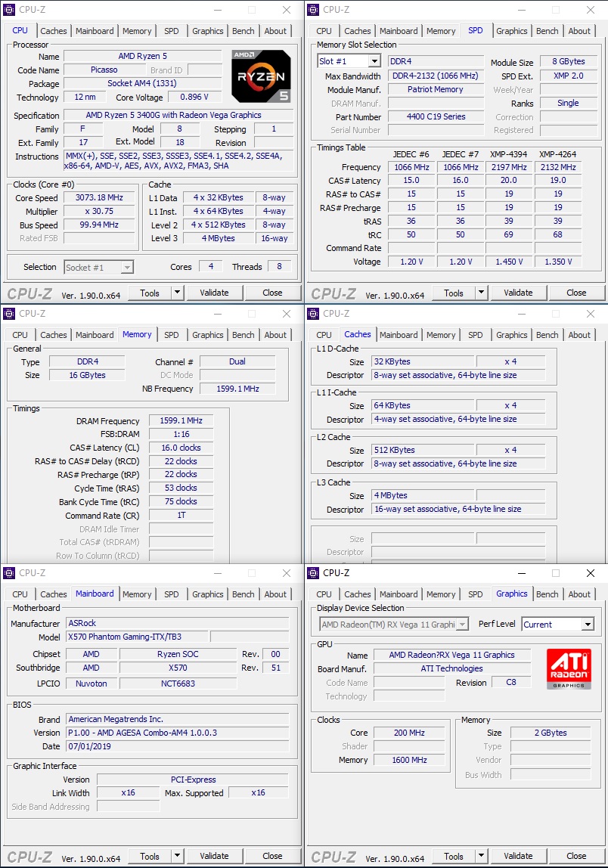
Task: Select Graphics tab in the Graphics window
Action: pyautogui.click(x=512, y=594)
